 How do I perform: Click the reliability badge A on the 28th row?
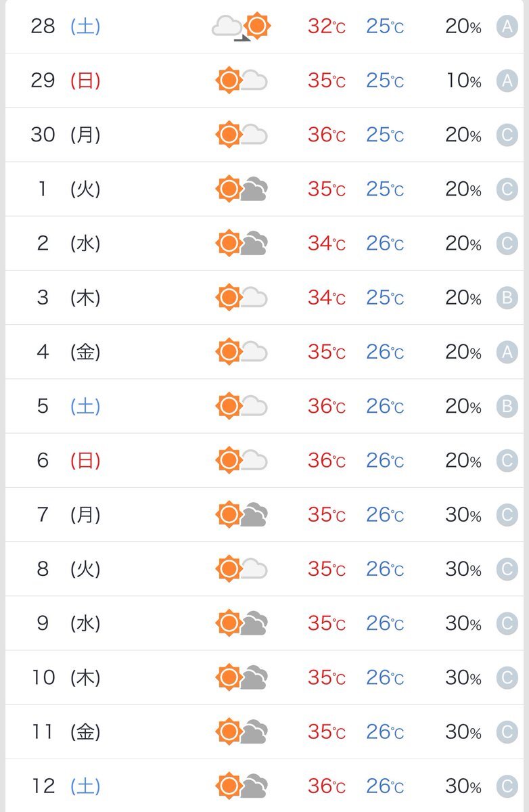click(x=507, y=26)
